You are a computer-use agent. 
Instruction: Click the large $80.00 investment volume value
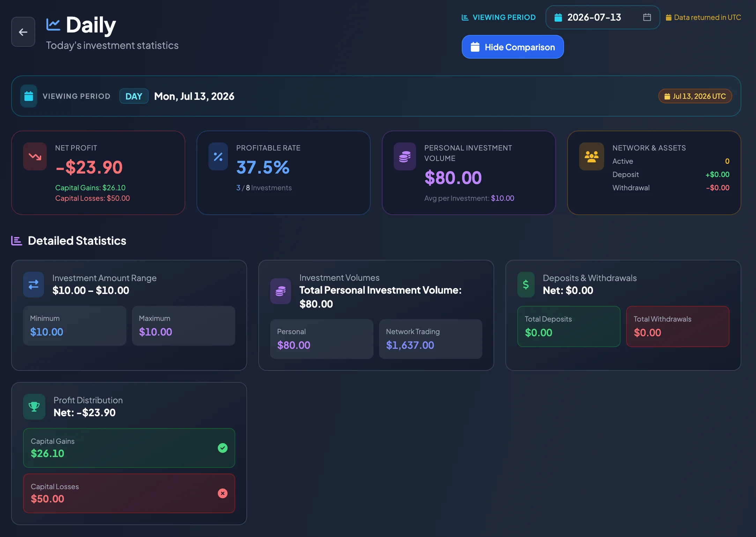point(453,178)
